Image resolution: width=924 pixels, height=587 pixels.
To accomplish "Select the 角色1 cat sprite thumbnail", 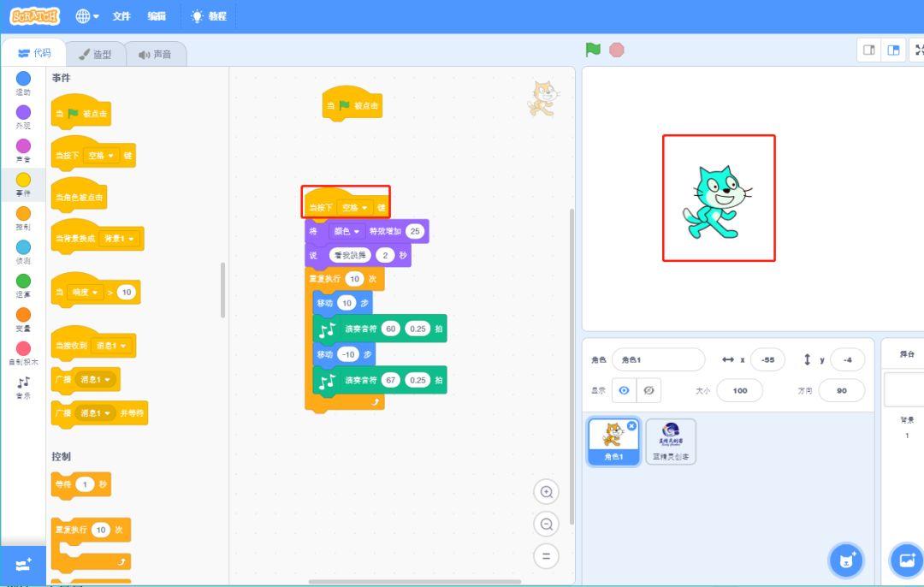I will (613, 442).
